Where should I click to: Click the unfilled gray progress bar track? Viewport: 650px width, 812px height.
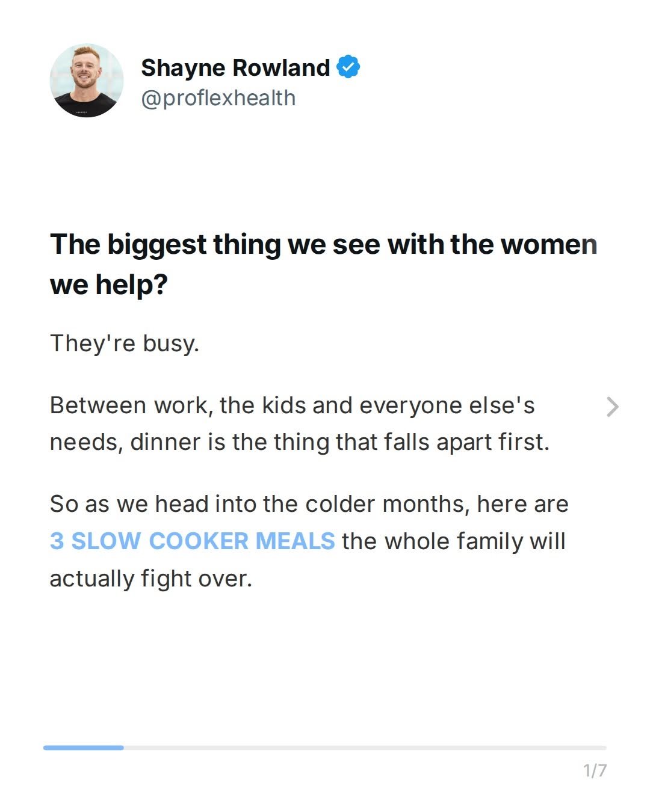pos(365,748)
